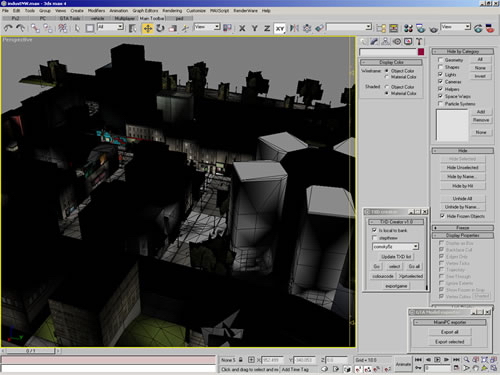The height and width of the screenshot is (375, 500).
Task: Select Shaded Object Color radio button
Action: (387, 87)
